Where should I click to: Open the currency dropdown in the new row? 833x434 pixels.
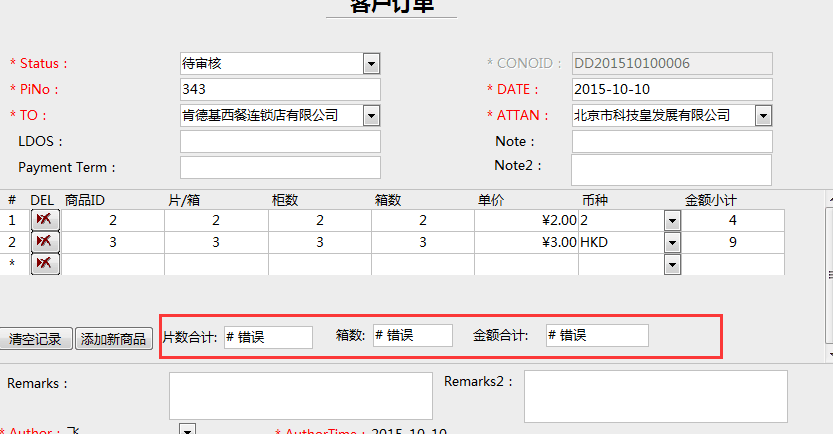point(672,264)
